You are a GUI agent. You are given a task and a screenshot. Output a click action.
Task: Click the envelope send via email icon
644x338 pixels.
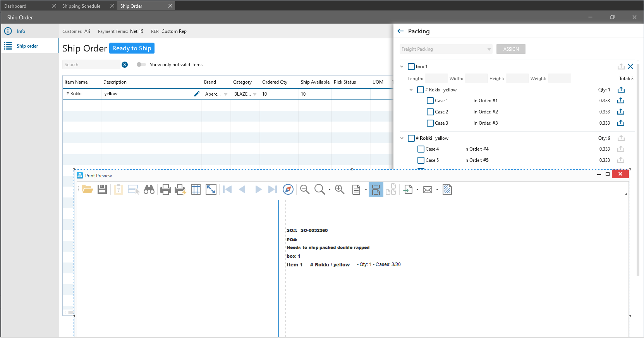pos(428,190)
